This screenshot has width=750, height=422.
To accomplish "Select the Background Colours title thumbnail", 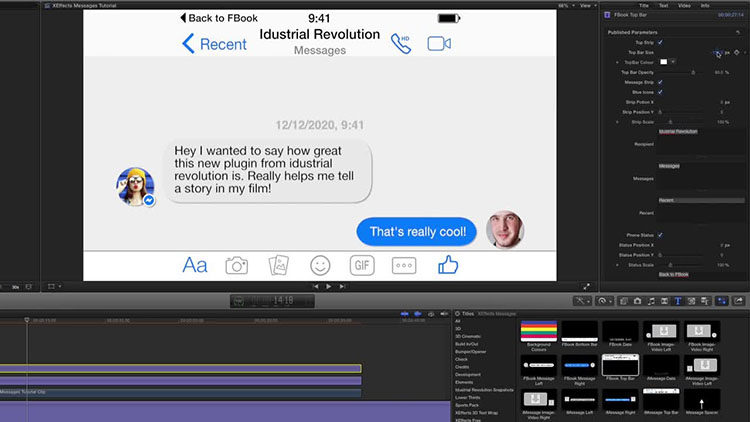I will click(x=539, y=331).
